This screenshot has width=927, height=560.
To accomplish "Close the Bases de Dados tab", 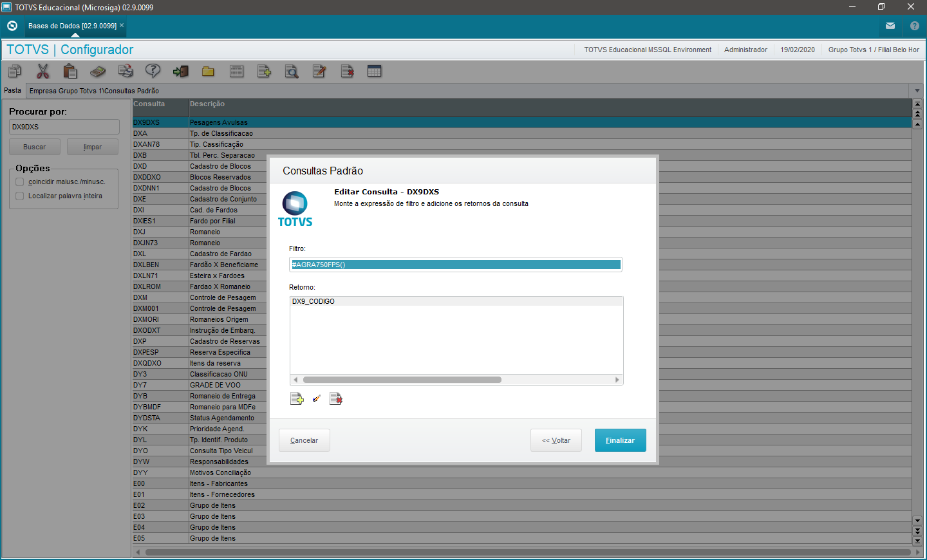I will coord(122,26).
